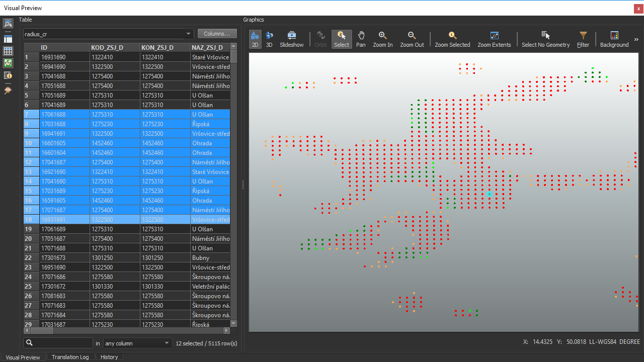Activate the Pan hand tool
Viewport: 644px width, 362px height.
click(x=361, y=39)
